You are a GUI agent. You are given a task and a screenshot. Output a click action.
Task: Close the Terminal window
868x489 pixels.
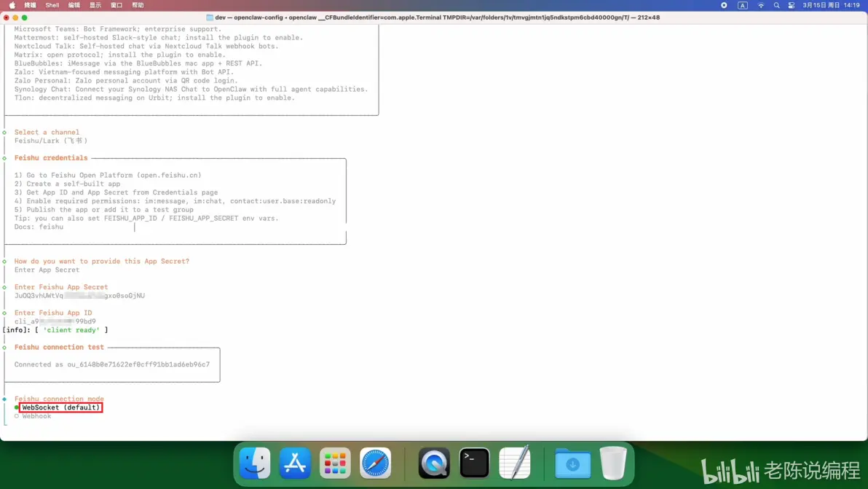pos(6,17)
